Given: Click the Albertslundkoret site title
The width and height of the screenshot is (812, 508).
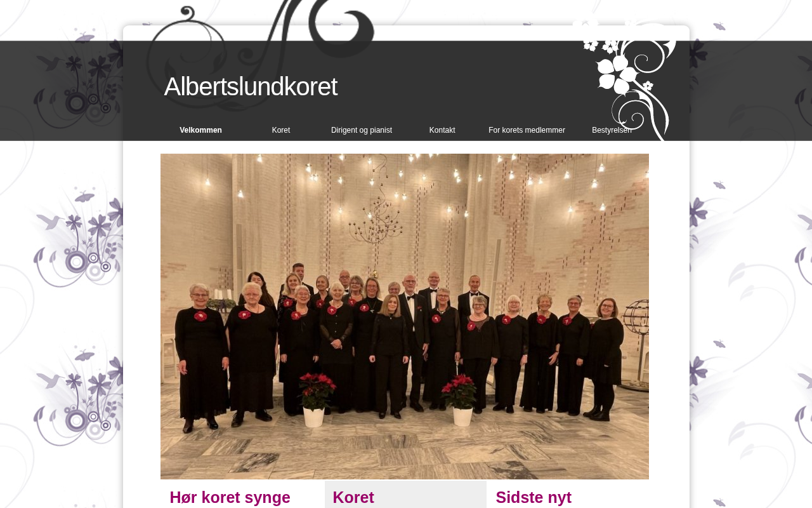Looking at the screenshot, I should coord(251,86).
